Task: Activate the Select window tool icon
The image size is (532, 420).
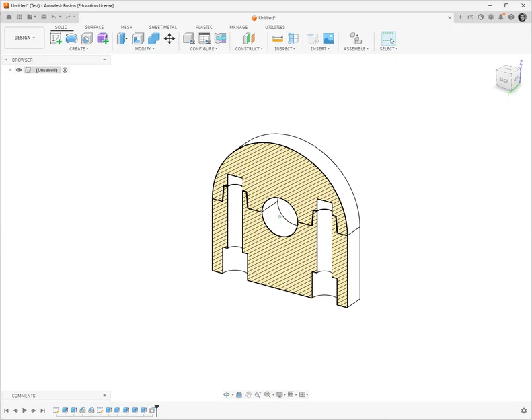Action: (388, 38)
